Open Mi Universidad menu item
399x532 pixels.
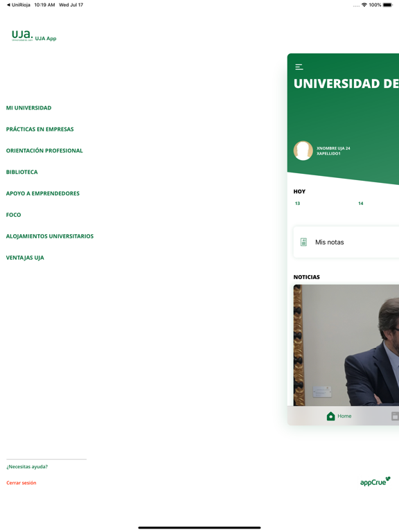point(29,108)
